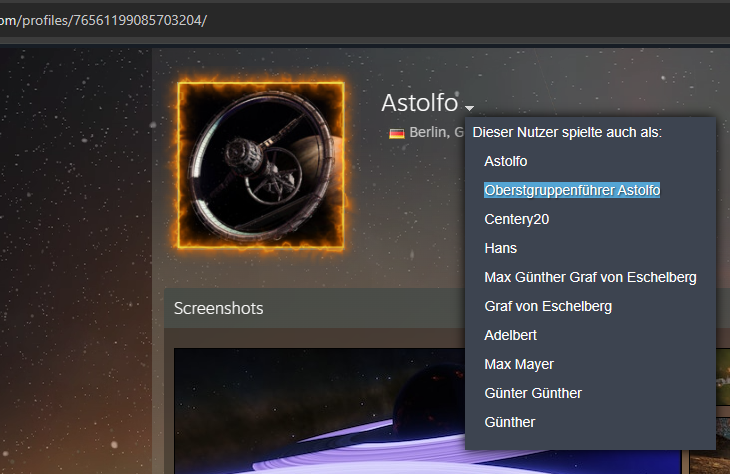This screenshot has width=730, height=474.
Task: Click the Astolfo profile avatar image
Action: [261, 165]
